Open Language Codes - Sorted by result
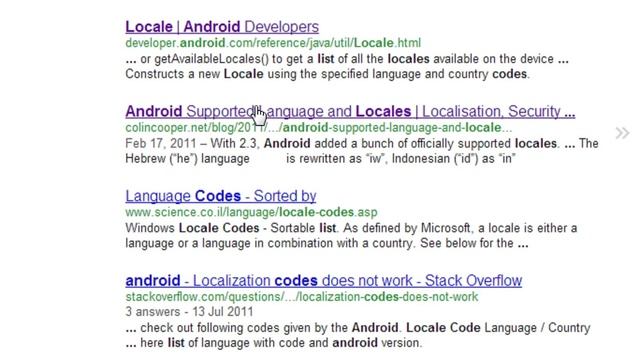The width and height of the screenshot is (640, 360). click(221, 196)
